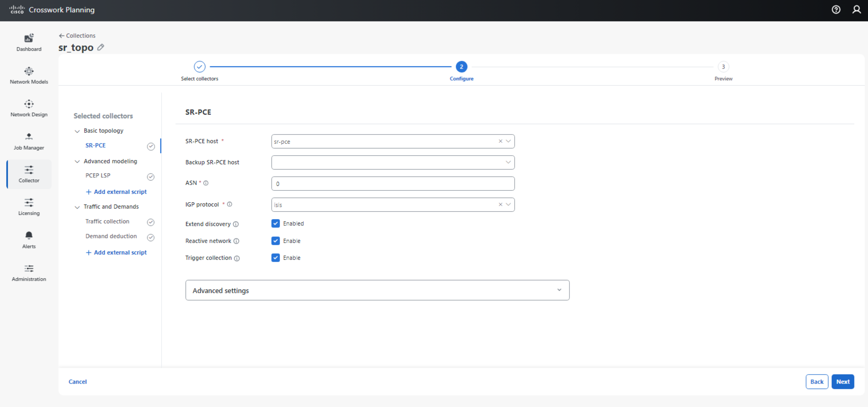
Task: Open the SR-PCE host dropdown
Action: point(508,141)
